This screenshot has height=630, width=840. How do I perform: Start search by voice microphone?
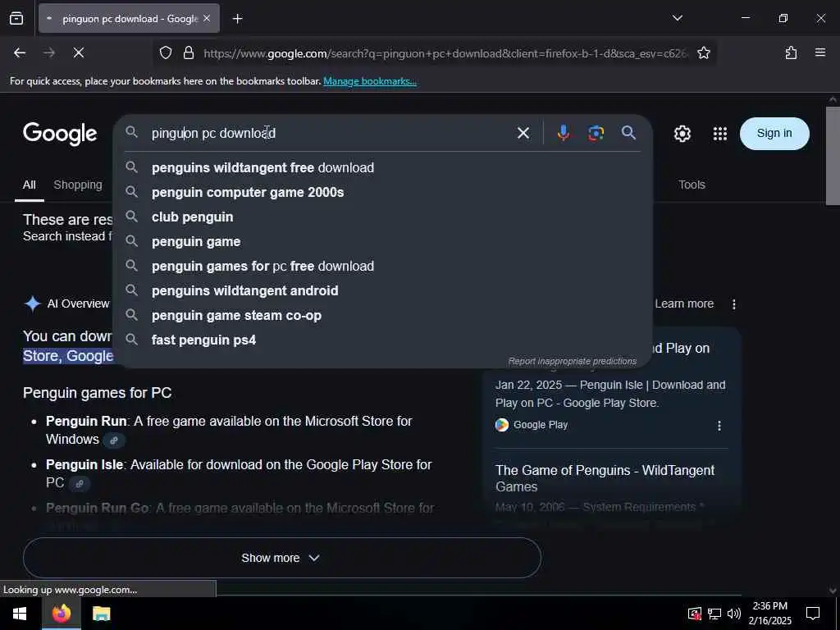563,133
